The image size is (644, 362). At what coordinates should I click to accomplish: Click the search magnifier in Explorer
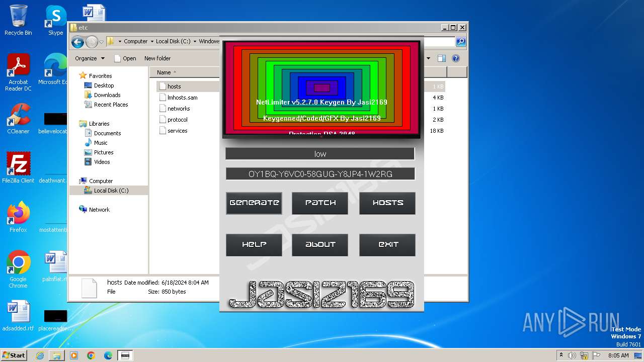click(460, 42)
